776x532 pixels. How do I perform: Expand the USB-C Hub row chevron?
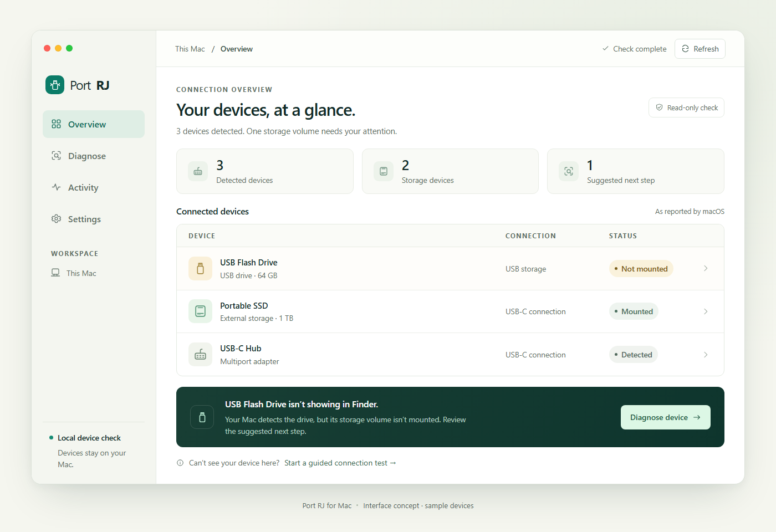pos(706,355)
